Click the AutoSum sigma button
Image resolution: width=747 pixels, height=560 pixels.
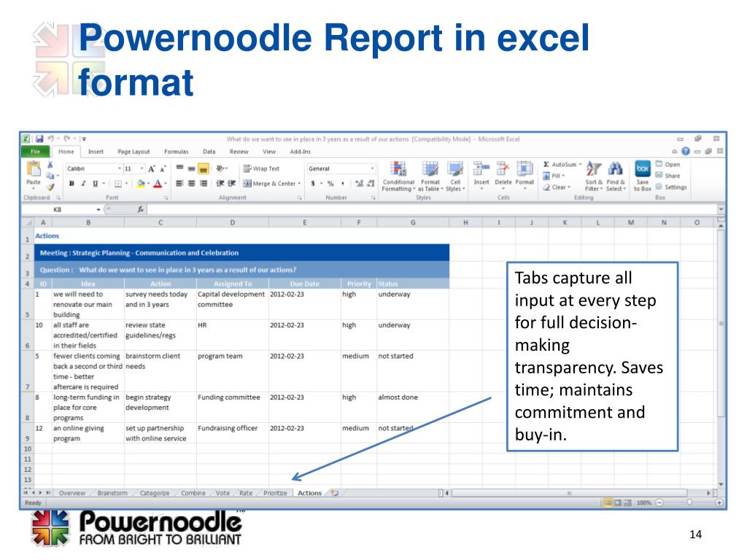coord(562,164)
